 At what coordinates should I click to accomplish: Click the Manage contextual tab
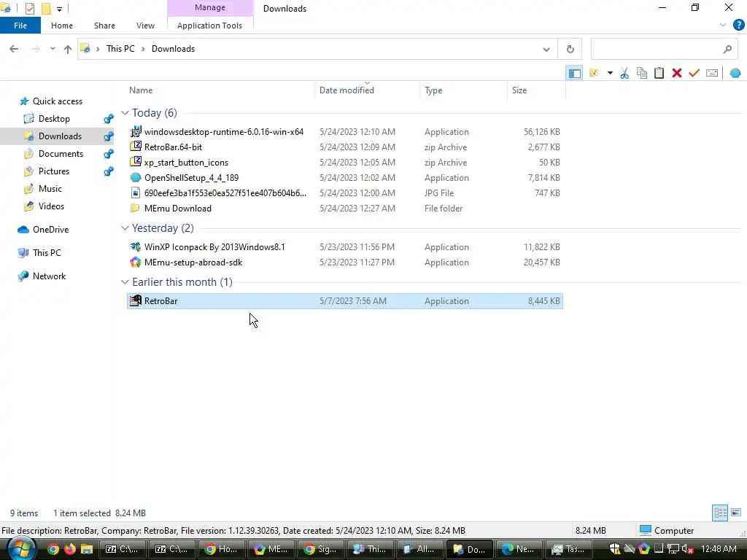click(x=210, y=7)
